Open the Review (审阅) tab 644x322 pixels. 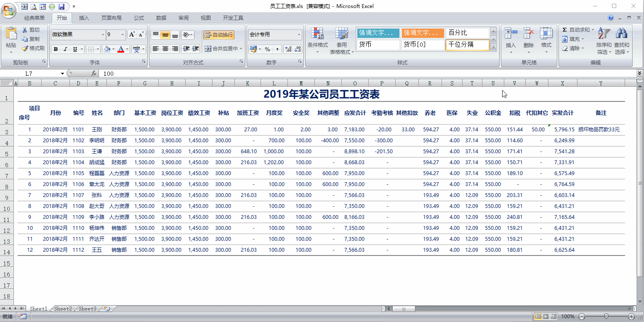(x=184, y=18)
